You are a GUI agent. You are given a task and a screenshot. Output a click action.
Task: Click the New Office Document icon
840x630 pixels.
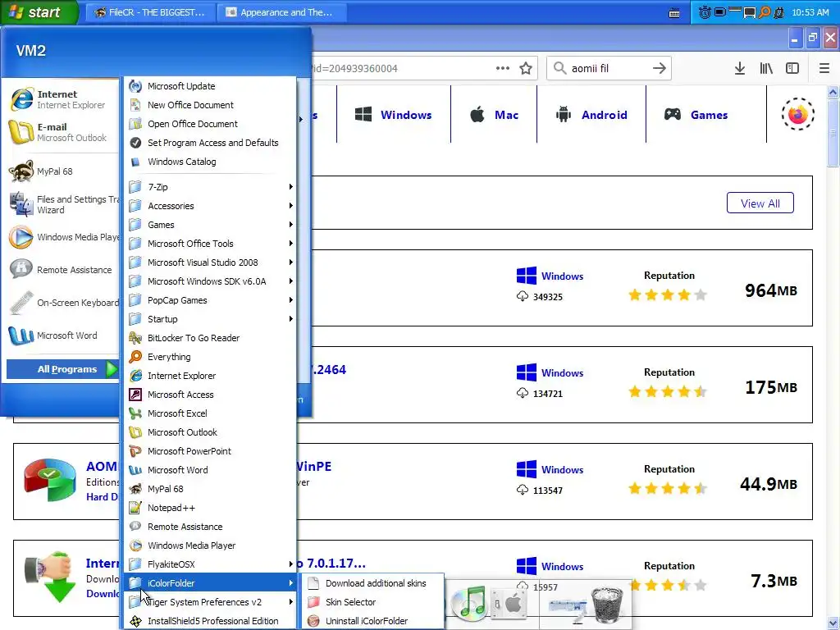pos(135,105)
